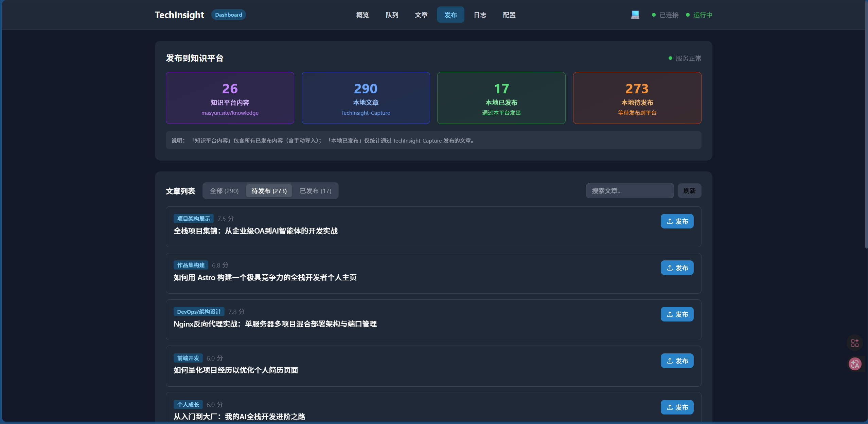
Task: Click the 个人成长 category tag
Action: [x=188, y=405]
